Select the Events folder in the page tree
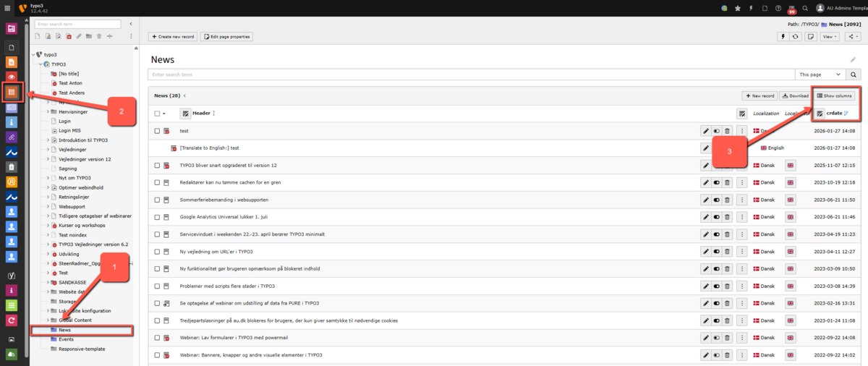Viewport: 868px width, 366px height. tap(66, 339)
